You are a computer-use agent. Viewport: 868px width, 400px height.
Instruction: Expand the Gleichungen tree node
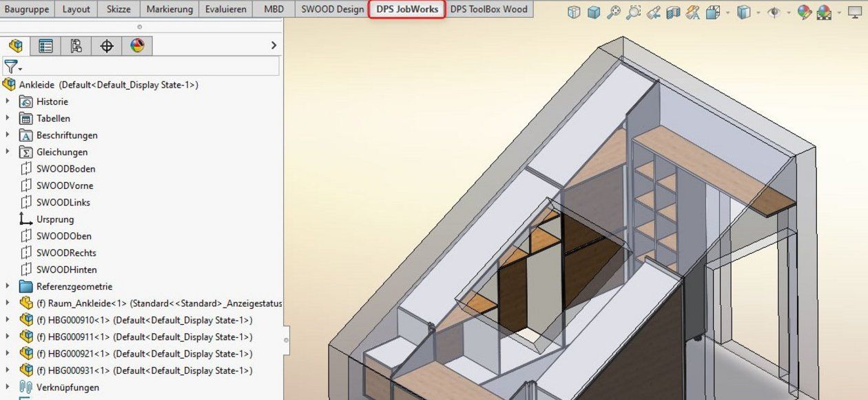coord(8,152)
